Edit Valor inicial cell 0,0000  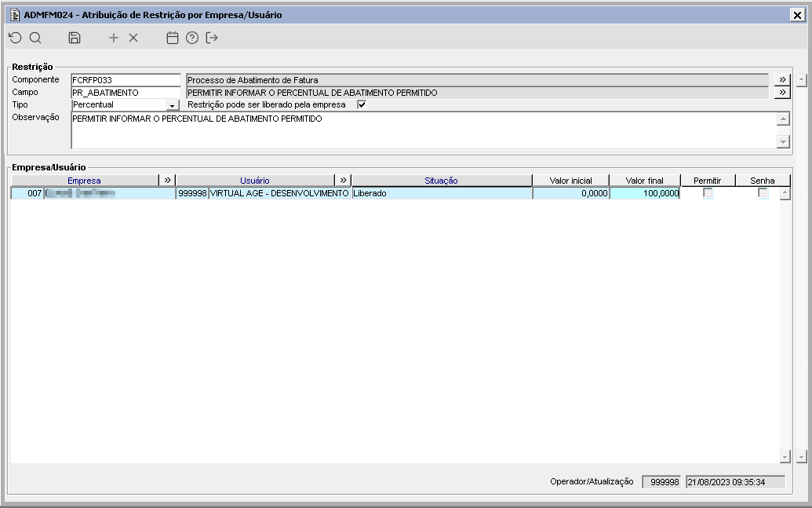[571, 193]
